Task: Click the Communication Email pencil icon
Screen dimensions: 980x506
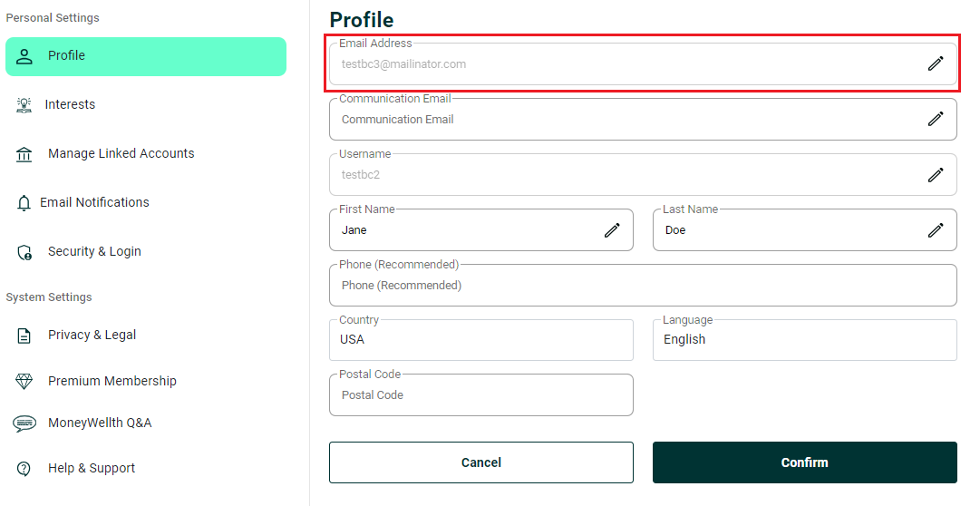Action: point(936,119)
